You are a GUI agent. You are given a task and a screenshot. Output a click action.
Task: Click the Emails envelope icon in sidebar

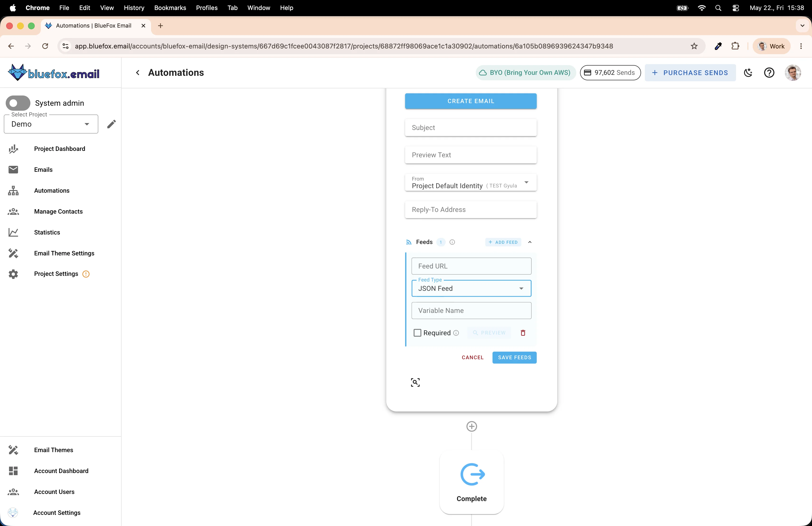click(x=13, y=170)
